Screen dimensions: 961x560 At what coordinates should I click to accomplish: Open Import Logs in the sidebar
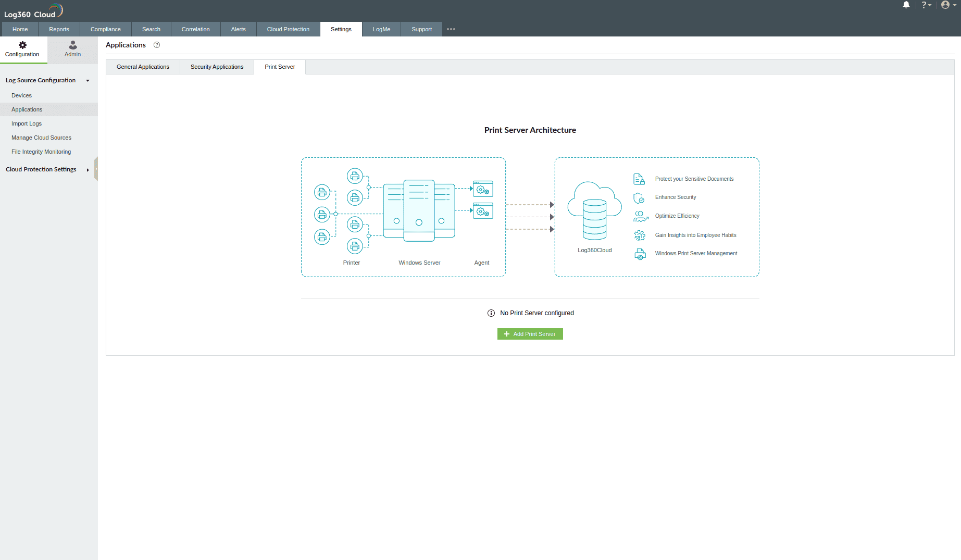coord(49,123)
